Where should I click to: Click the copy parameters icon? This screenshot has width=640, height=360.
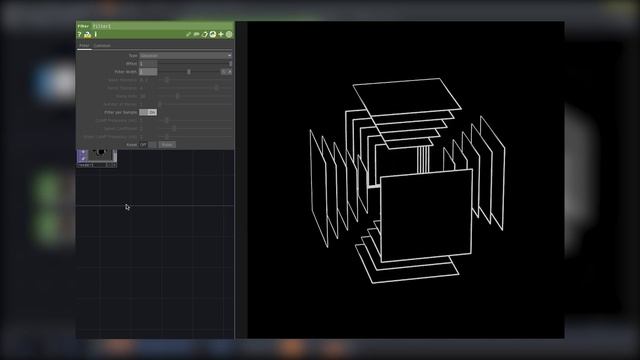204,35
